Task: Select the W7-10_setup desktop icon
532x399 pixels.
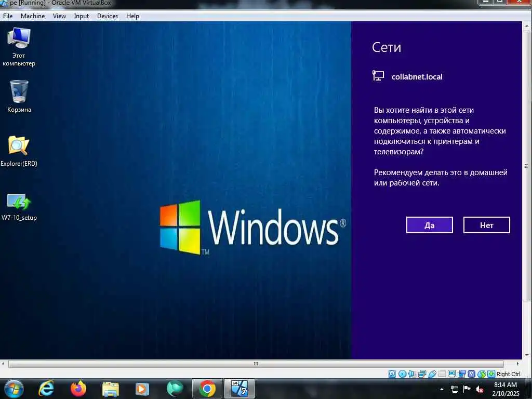Action: pos(19,207)
